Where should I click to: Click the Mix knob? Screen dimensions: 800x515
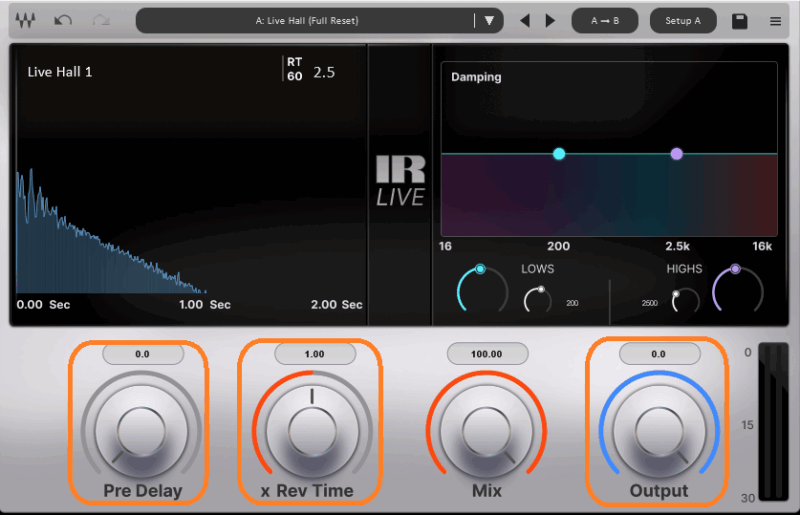click(x=486, y=431)
